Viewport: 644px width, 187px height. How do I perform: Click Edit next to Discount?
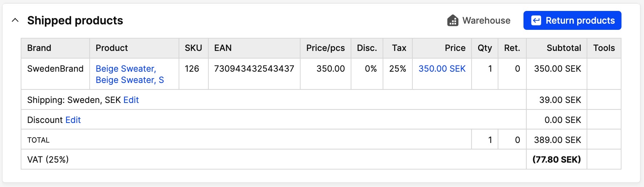click(x=73, y=120)
